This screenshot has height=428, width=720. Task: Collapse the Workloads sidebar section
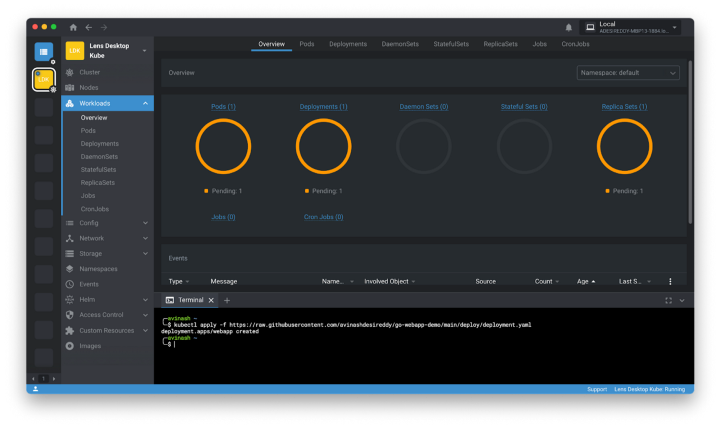[145, 103]
